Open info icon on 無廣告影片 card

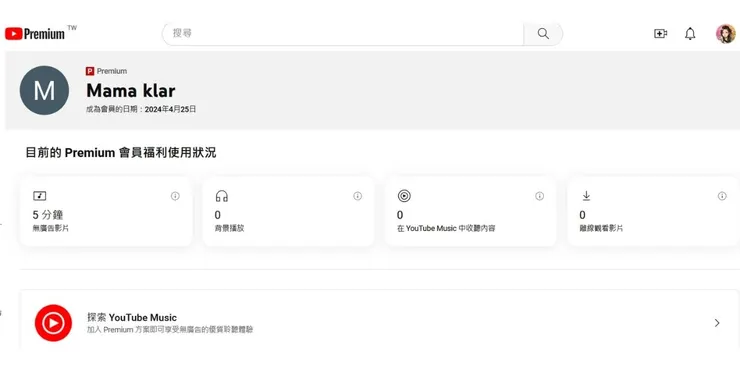coord(175,196)
